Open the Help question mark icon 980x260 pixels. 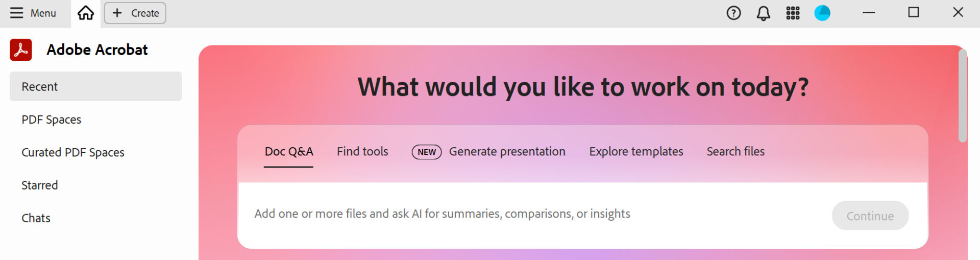[733, 13]
